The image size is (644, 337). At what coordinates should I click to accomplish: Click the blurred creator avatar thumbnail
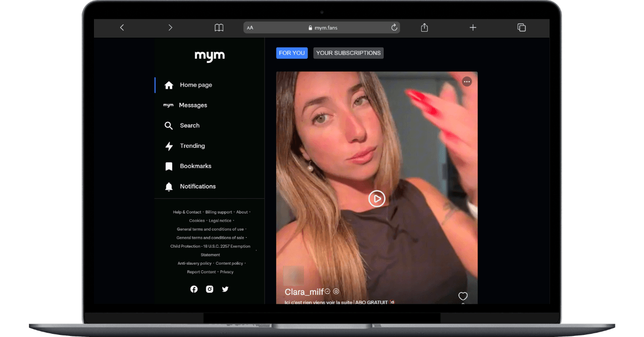point(293,276)
